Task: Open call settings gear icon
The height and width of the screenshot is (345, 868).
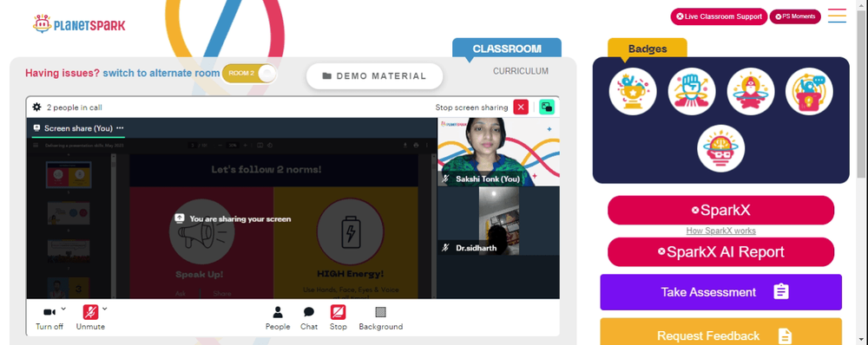Action: pyautogui.click(x=37, y=107)
